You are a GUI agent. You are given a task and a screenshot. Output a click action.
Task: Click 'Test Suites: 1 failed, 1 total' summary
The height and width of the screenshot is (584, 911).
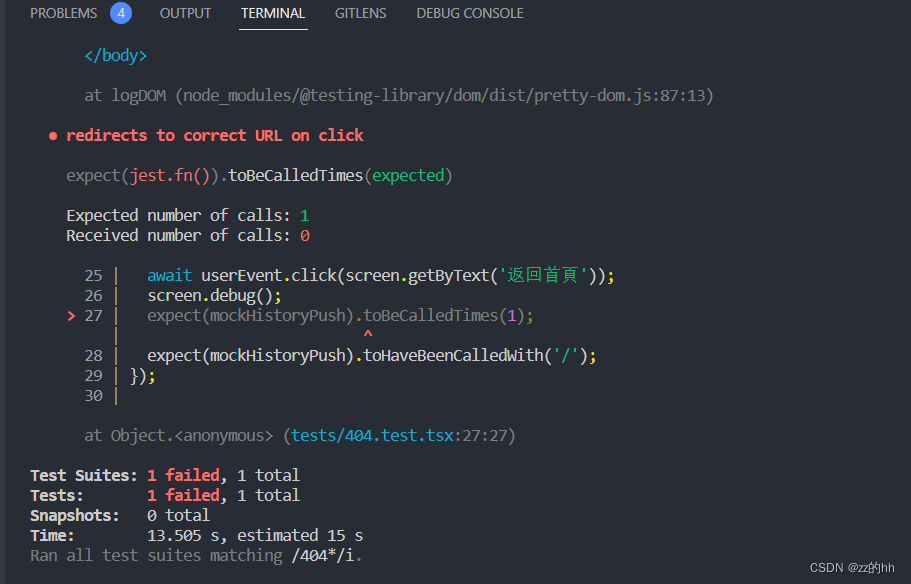tap(165, 476)
